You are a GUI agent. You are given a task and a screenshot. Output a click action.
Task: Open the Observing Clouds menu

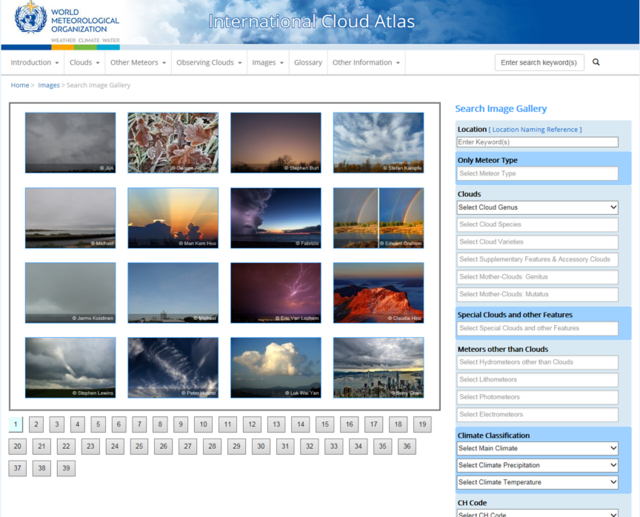click(209, 62)
